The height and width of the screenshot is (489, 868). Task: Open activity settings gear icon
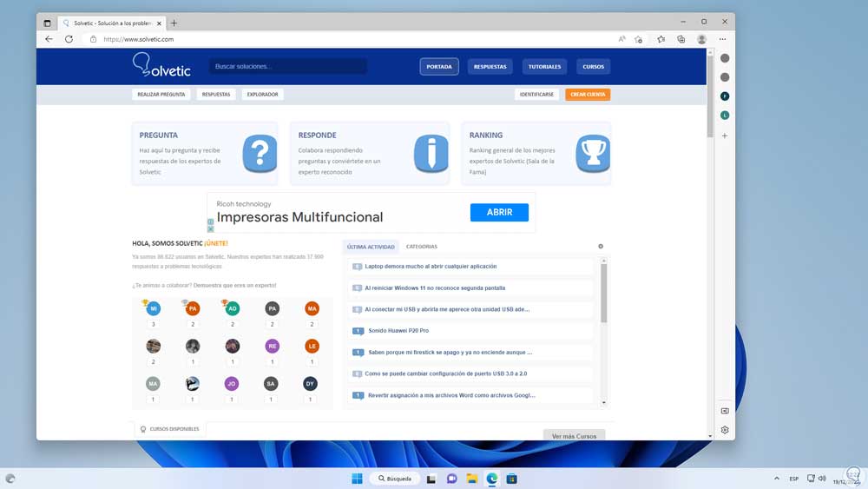pos(601,247)
